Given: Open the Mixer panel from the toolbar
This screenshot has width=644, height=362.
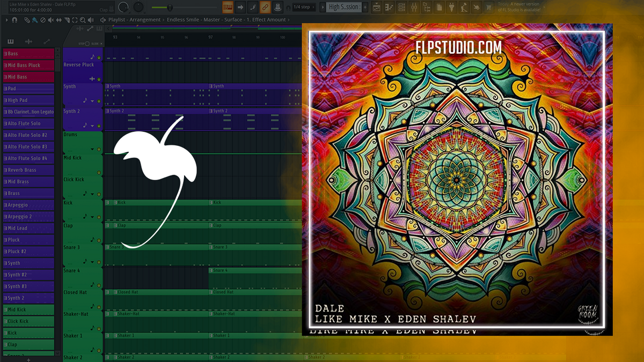Looking at the screenshot, I should 414,8.
